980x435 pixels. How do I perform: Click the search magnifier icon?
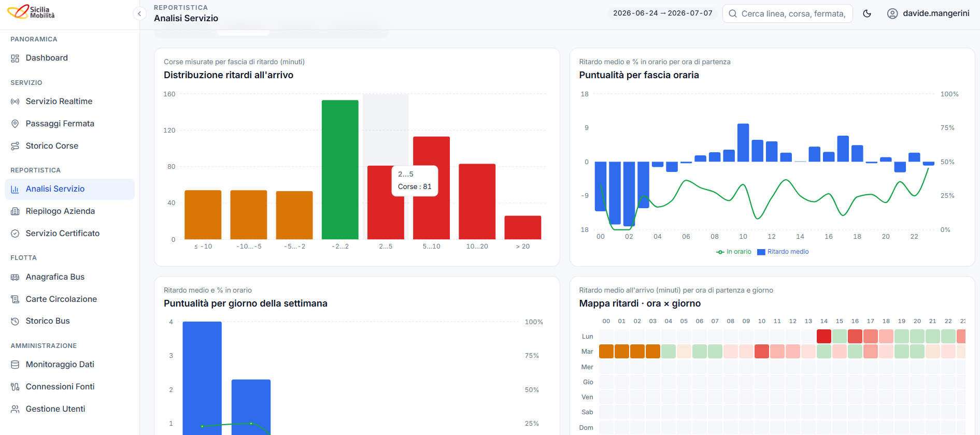[x=733, y=13]
